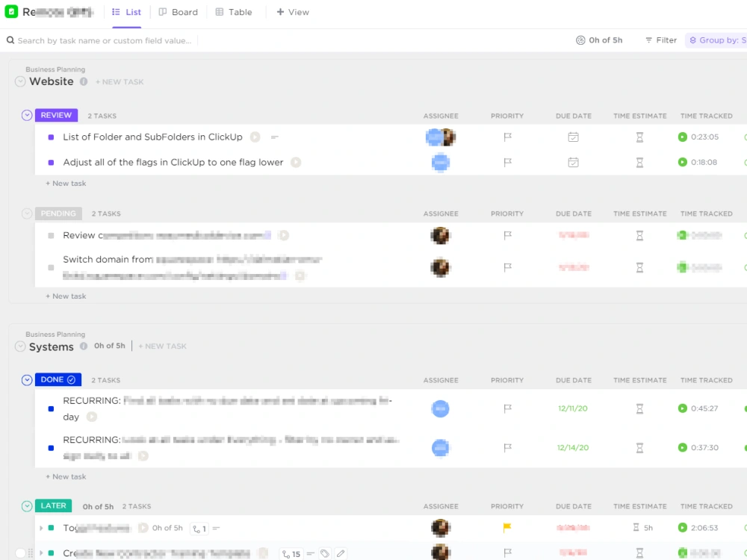The image size is (747, 560).
Task: Set due date for List of Folder task
Action: pos(573,137)
